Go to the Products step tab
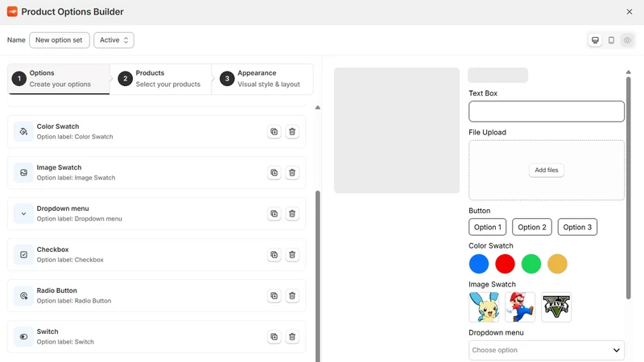The height and width of the screenshot is (362, 644). pos(160,79)
